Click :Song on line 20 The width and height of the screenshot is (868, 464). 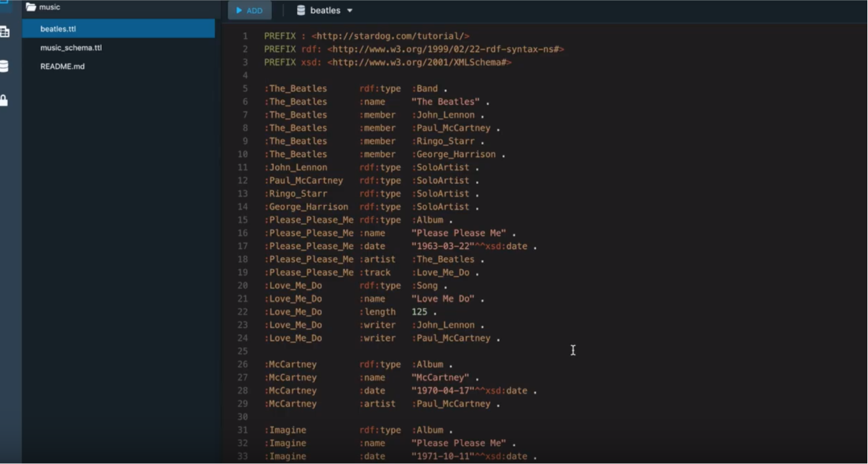(x=424, y=286)
